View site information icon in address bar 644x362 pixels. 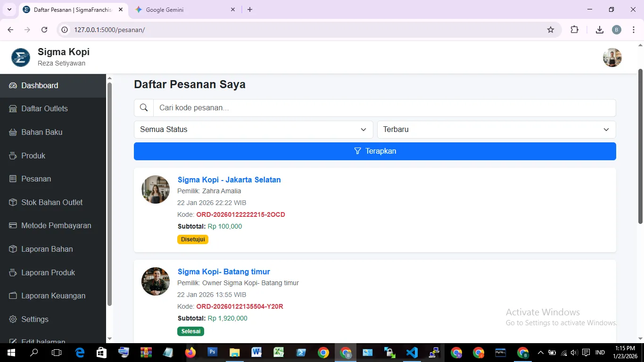[x=65, y=30]
